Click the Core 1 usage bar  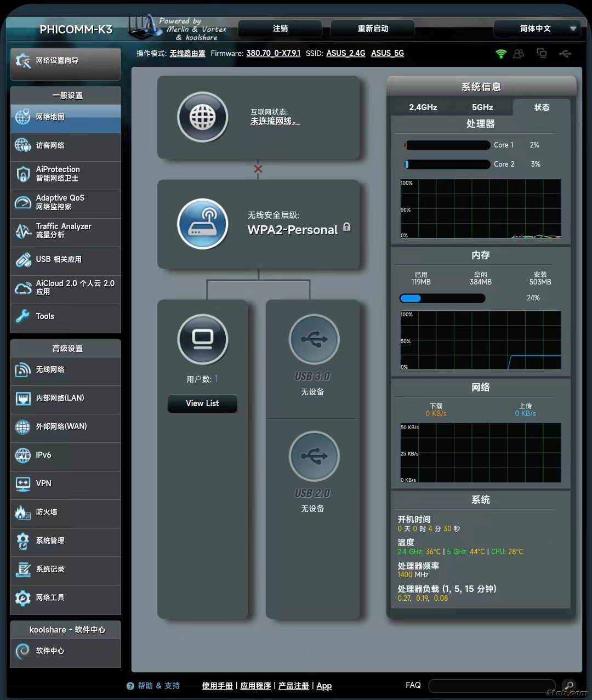447,145
